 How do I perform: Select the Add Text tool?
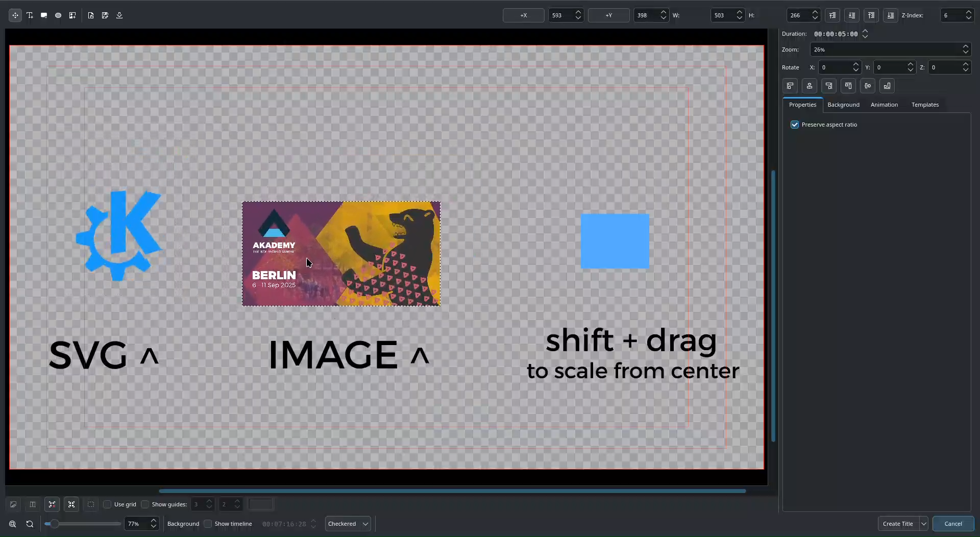pos(30,15)
